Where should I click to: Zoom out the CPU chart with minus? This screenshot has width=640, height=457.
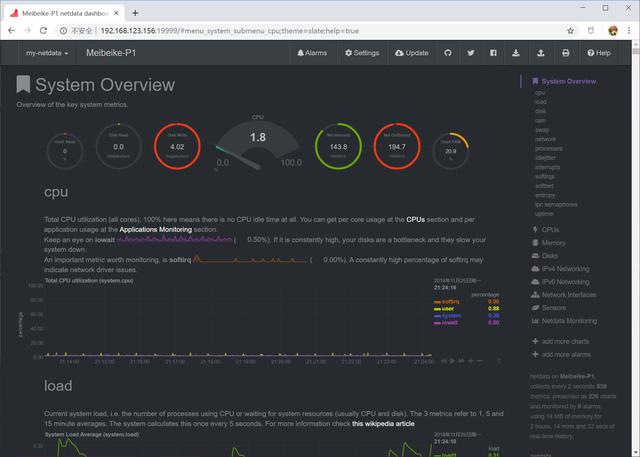coord(479,361)
